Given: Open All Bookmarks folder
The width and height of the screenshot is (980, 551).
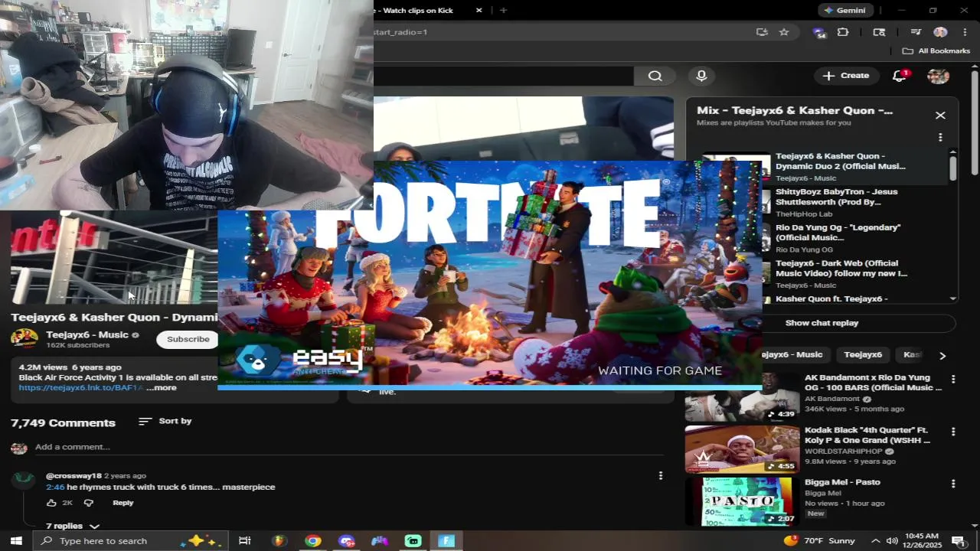Looking at the screenshot, I should pos(936,51).
